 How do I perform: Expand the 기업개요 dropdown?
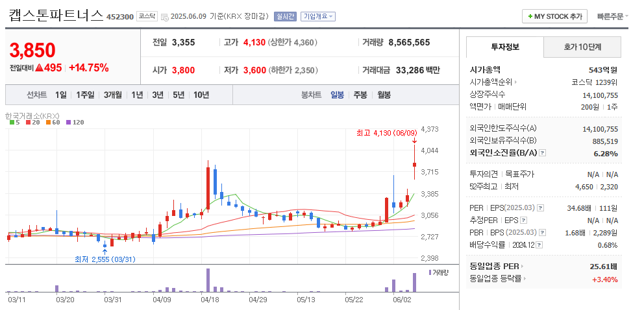click(x=318, y=16)
